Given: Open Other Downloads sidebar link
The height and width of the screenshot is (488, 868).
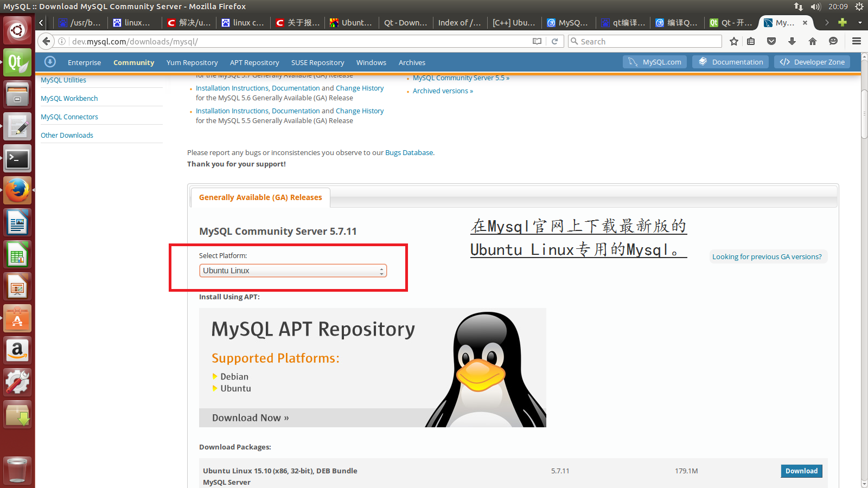Looking at the screenshot, I should pos(67,135).
